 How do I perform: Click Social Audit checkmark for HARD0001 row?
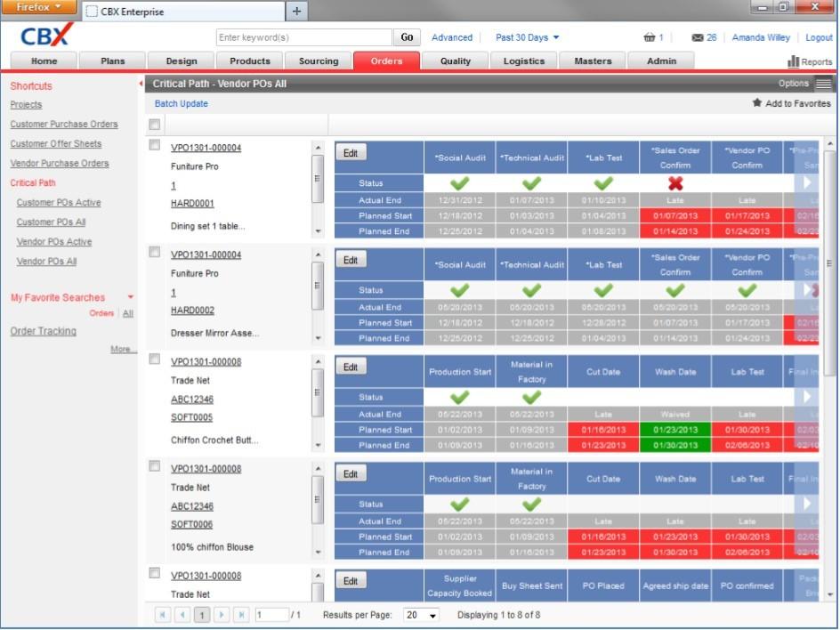coord(460,183)
